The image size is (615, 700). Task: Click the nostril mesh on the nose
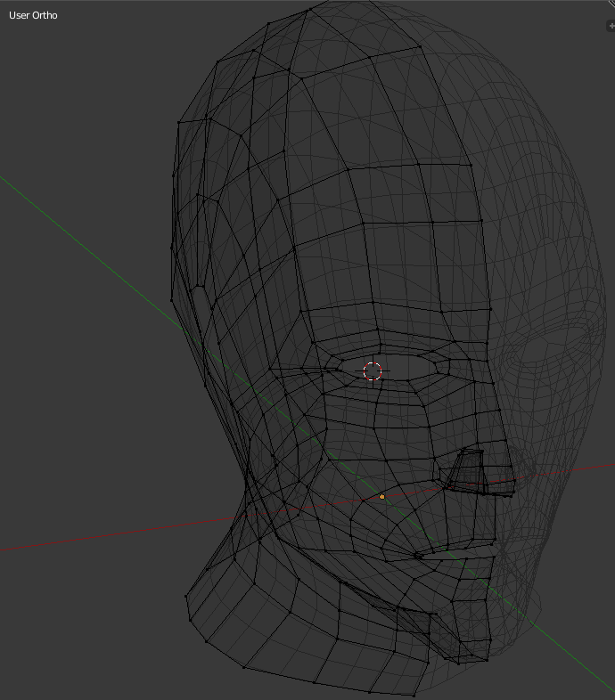pyautogui.click(x=464, y=474)
